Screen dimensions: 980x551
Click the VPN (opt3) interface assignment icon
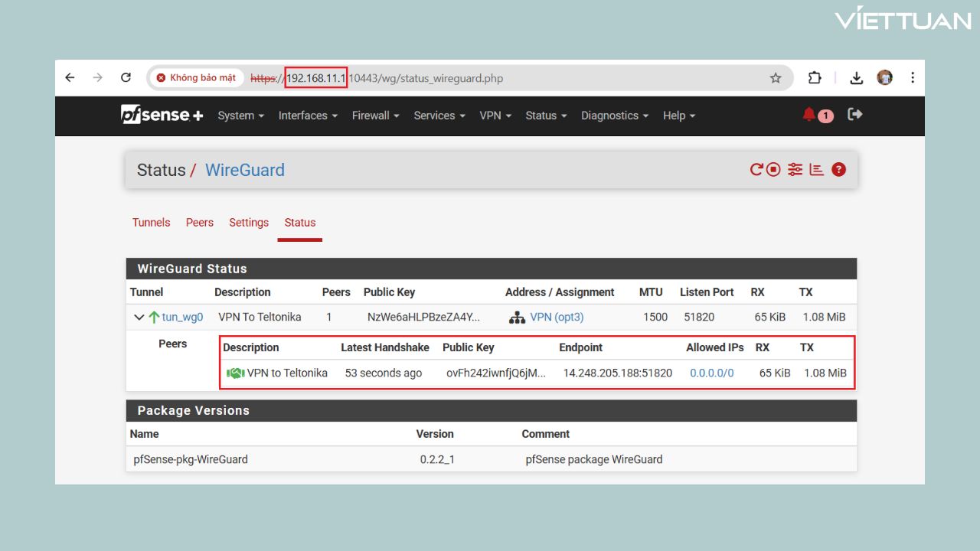point(518,317)
